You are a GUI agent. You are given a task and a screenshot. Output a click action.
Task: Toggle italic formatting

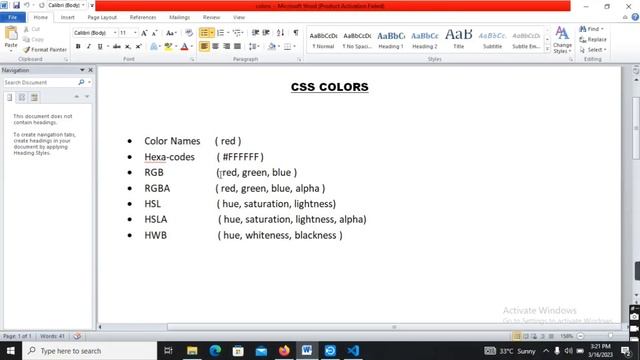[x=89, y=47]
